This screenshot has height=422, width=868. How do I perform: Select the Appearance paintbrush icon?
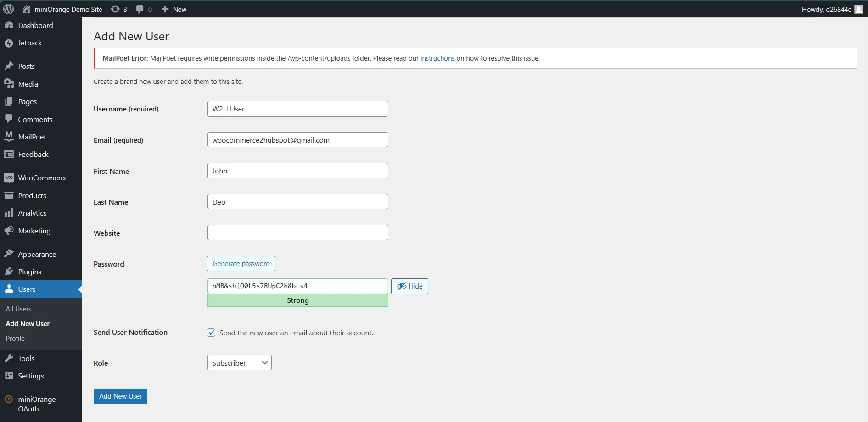(x=9, y=254)
